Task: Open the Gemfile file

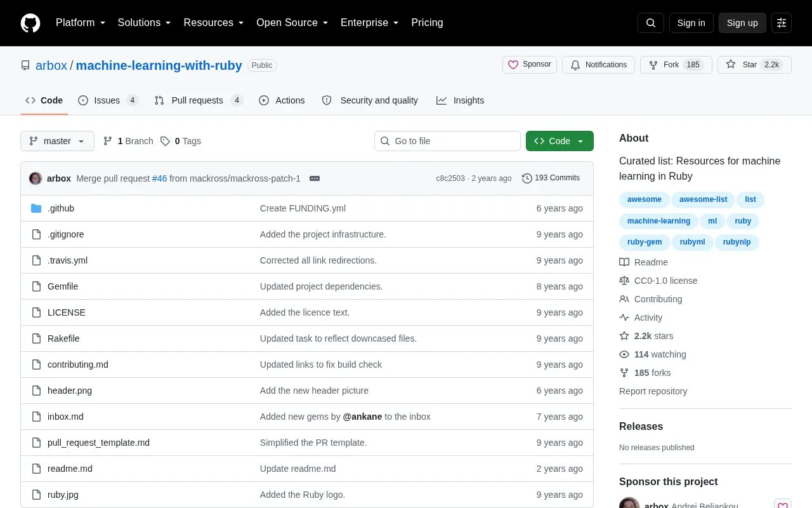Action: coord(63,286)
